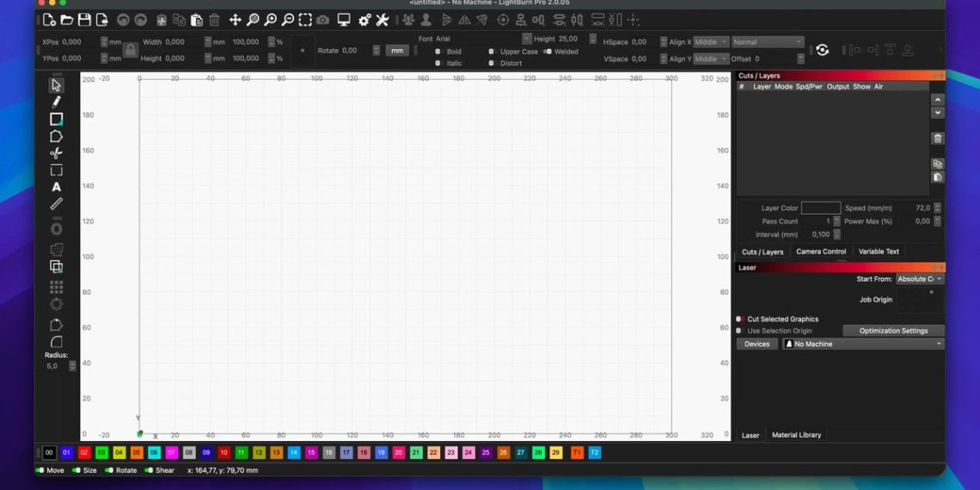Open the Align X Middle dropdown
Image resolution: width=980 pixels, height=490 pixels.
(711, 41)
